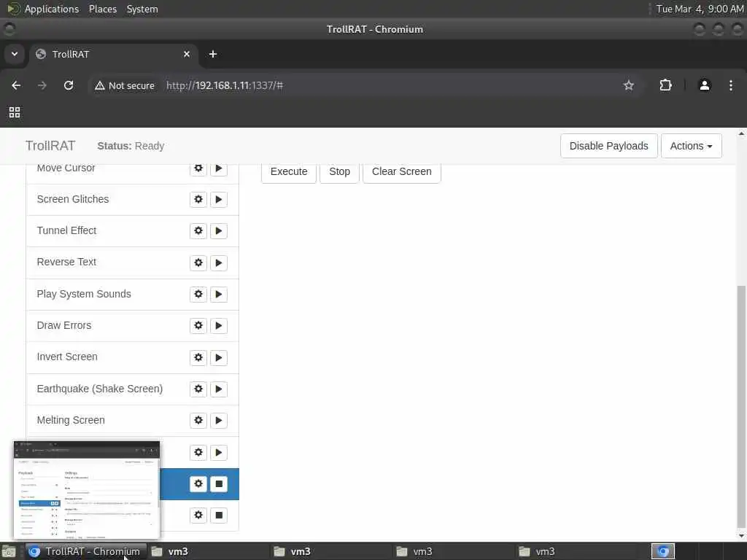Select the Invert Screen payload row
The image size is (747, 560).
click(133, 357)
